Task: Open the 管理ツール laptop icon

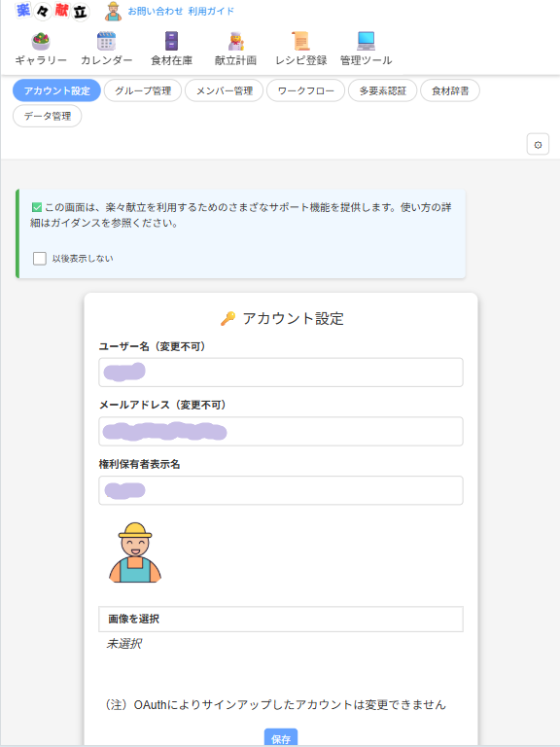Action: 367,42
